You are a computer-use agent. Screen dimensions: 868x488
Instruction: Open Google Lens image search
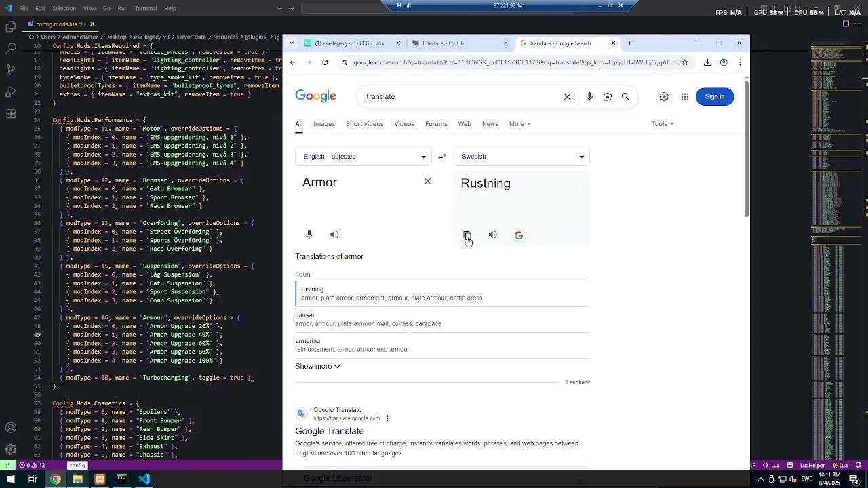(x=608, y=97)
